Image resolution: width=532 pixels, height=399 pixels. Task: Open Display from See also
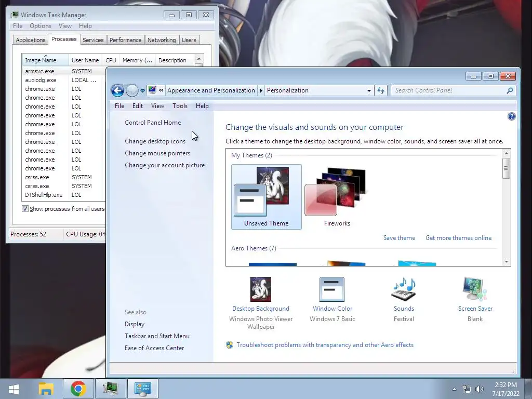tap(135, 324)
